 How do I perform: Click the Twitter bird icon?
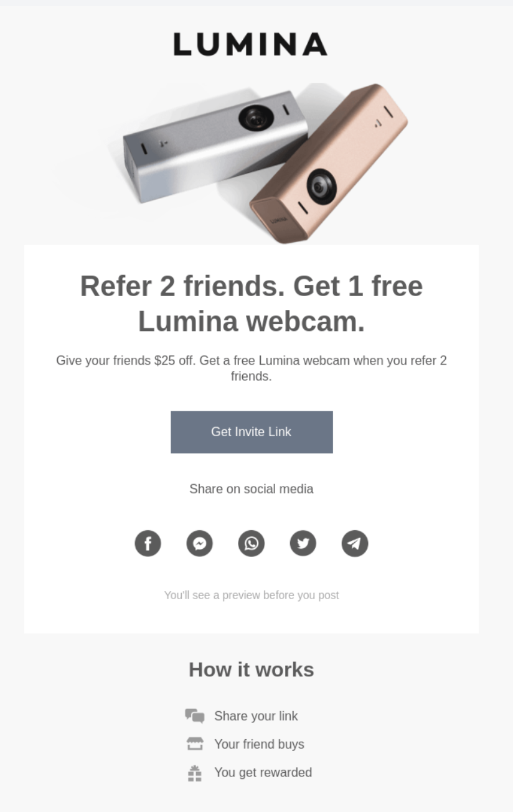point(303,543)
